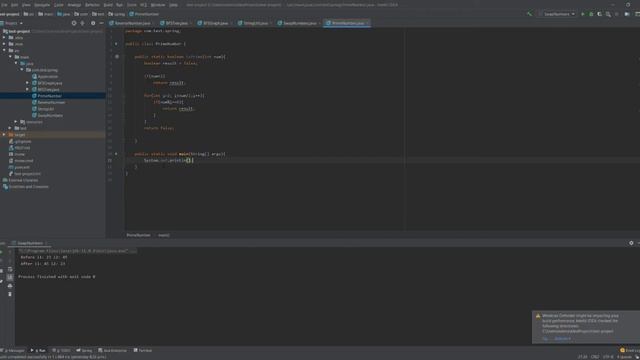Switch to SwapNumbers.java editor tab
Screen dimensions: 640x360
pos(299,23)
